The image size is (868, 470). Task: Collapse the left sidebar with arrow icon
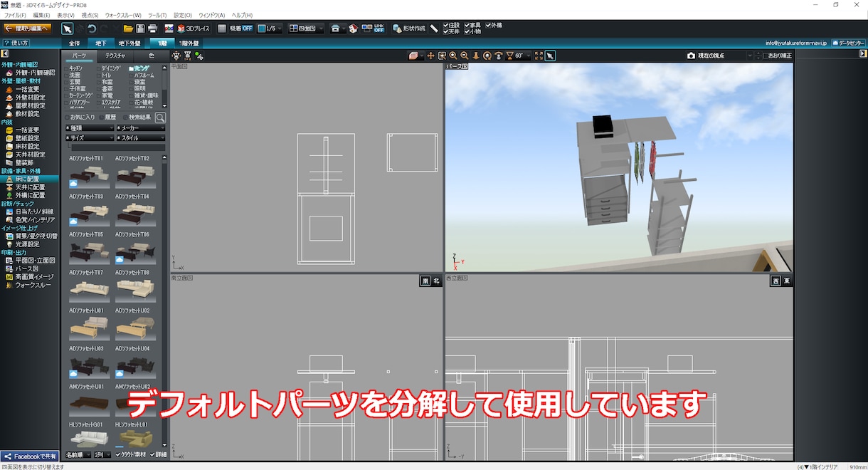(x=4, y=54)
